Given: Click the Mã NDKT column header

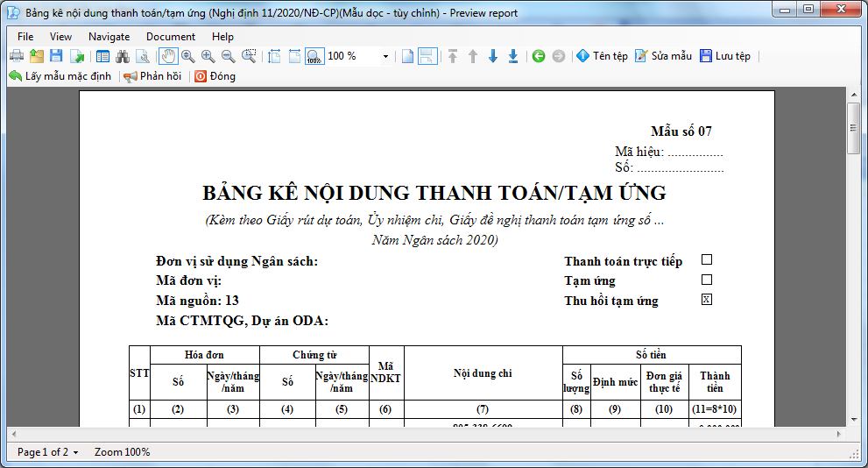Looking at the screenshot, I should point(386,372).
